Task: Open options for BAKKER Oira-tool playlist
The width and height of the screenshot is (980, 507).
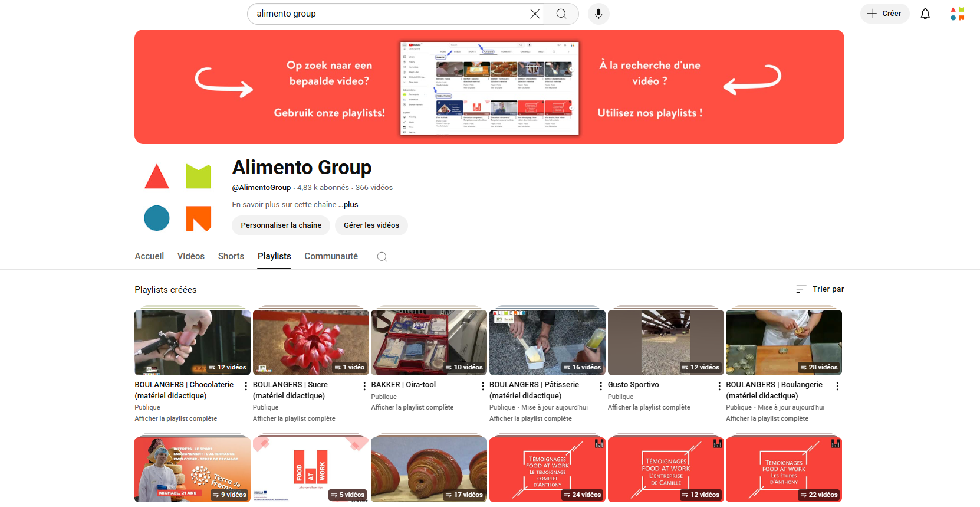Action: [482, 386]
